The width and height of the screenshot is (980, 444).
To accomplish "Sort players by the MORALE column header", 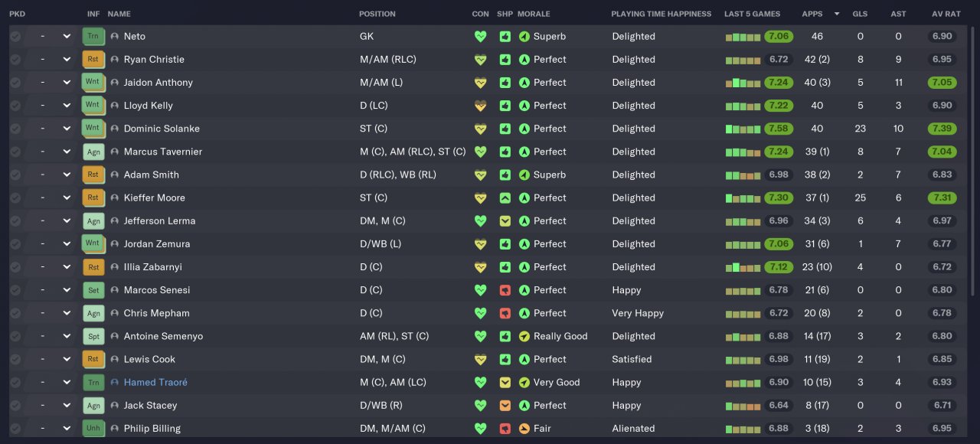I will click(x=534, y=14).
